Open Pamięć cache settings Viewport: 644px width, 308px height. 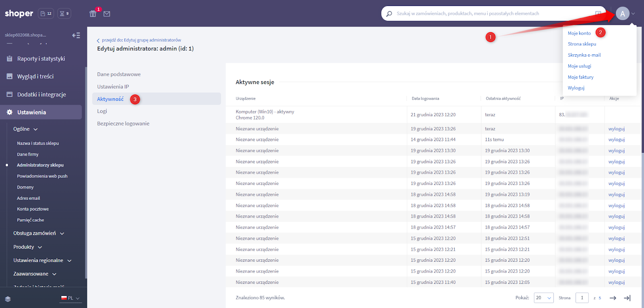coord(31,220)
